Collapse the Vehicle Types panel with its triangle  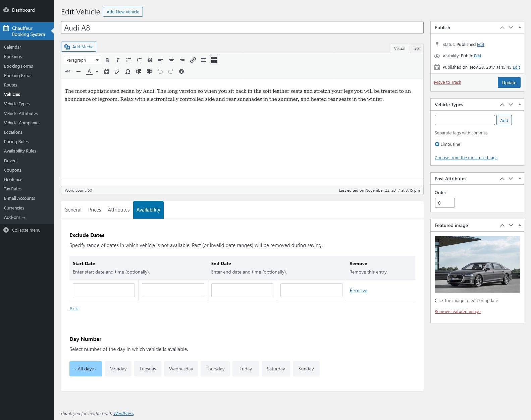pos(520,105)
